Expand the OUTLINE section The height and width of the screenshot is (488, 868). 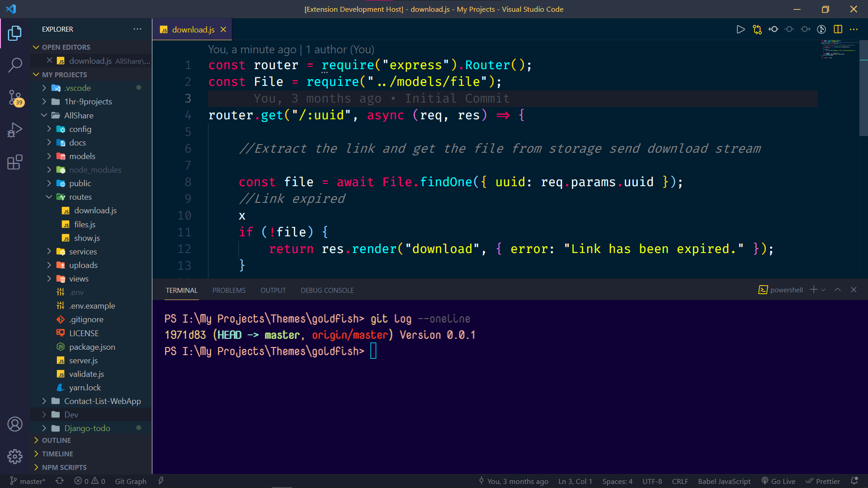(x=57, y=441)
